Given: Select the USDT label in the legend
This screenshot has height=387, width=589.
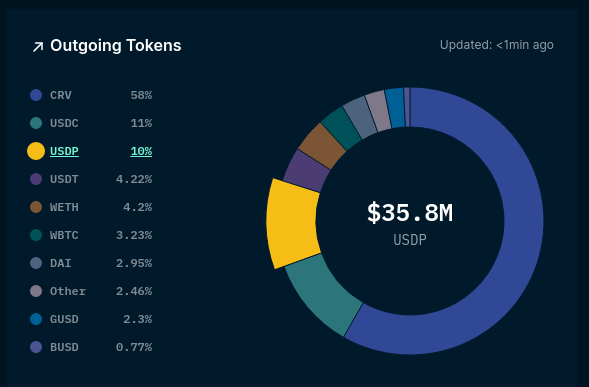Looking at the screenshot, I should click(x=64, y=179).
